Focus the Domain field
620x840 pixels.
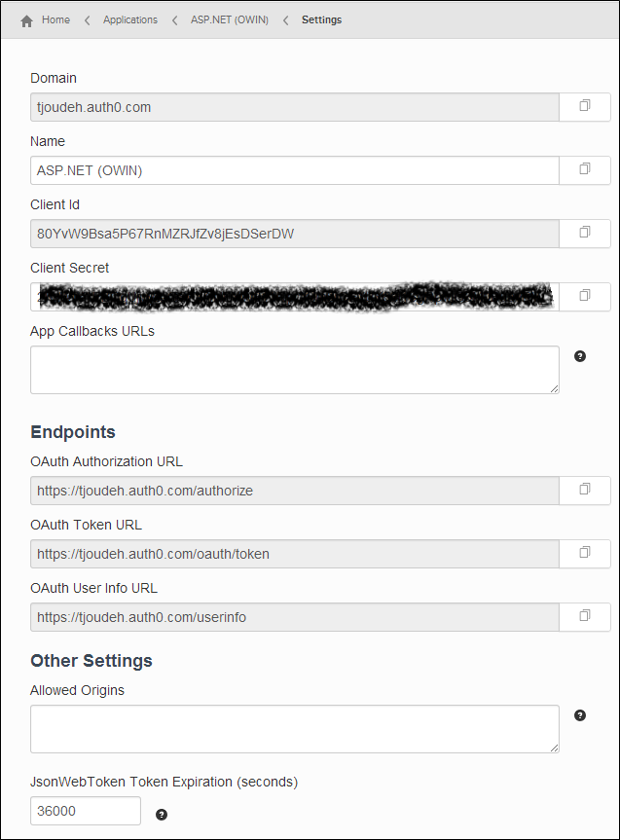[x=295, y=107]
